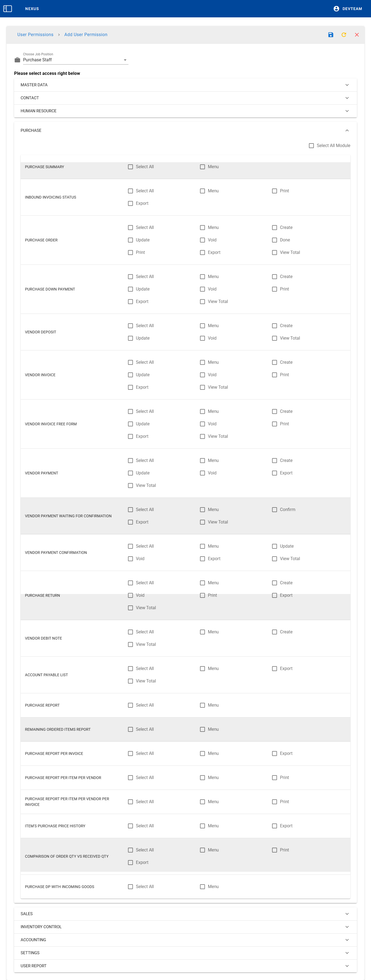The image size is (371, 980).
Task: Check Select All for Vendor Invoice
Action: tap(130, 362)
